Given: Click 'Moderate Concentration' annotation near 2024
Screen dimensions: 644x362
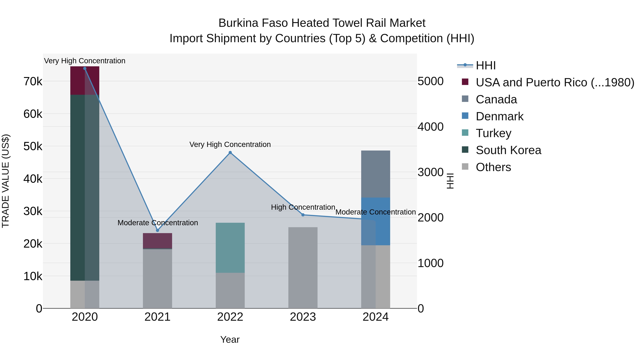Looking at the screenshot, I should pyautogui.click(x=376, y=212).
